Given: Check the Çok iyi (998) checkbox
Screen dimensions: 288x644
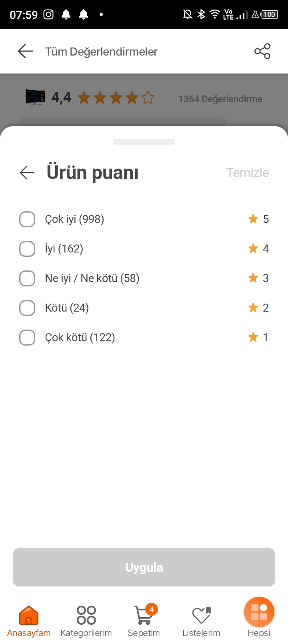Looking at the screenshot, I should pyautogui.click(x=27, y=219).
